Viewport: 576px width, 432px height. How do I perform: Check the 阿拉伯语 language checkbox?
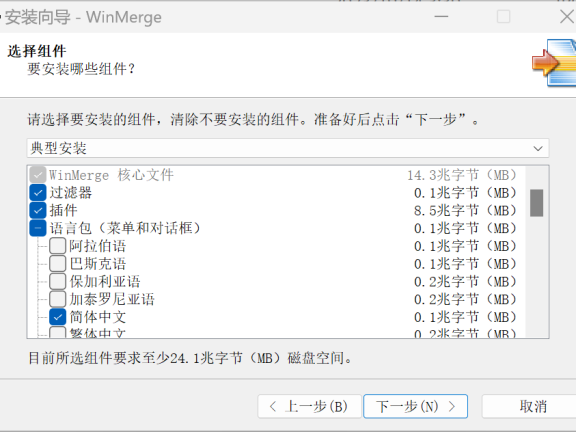point(58,246)
